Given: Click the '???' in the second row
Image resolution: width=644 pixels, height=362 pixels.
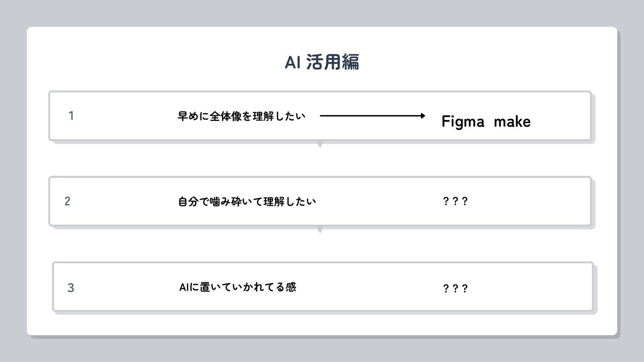Looking at the screenshot, I should click(455, 201).
